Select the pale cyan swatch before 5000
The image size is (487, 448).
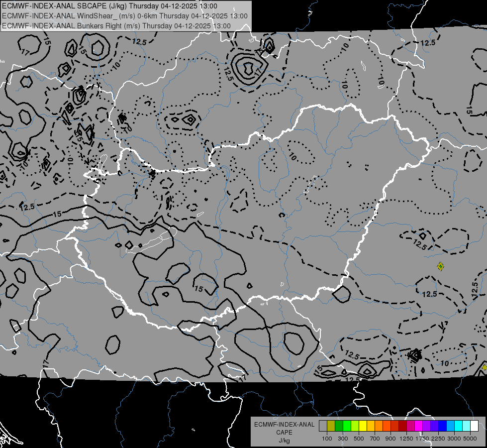point(467,426)
